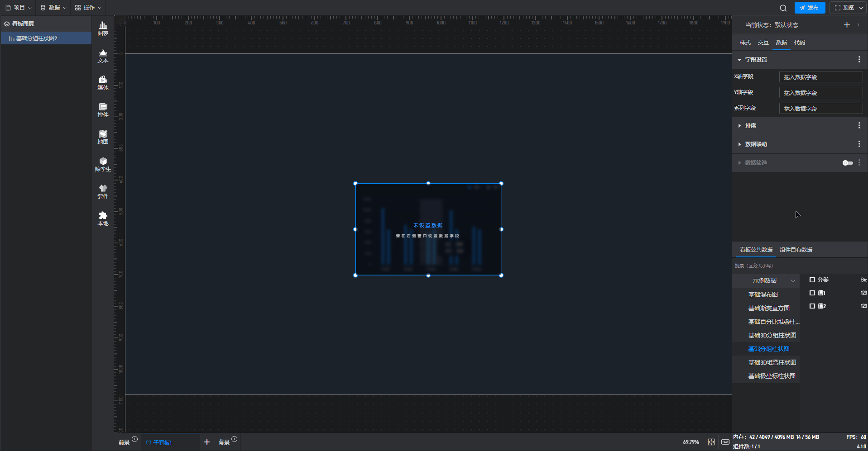Open the 本地 local component panel
Image resolution: width=868 pixels, height=451 pixels.
pos(103,219)
